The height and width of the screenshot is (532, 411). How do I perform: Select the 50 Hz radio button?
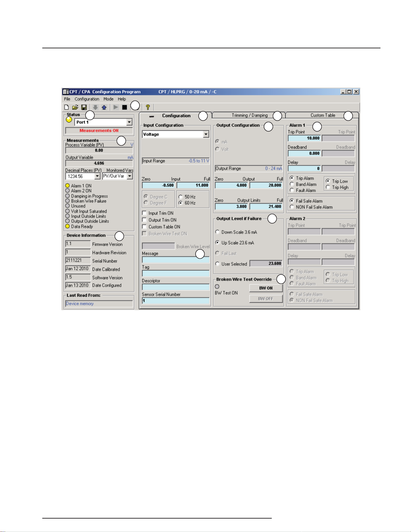(x=181, y=197)
